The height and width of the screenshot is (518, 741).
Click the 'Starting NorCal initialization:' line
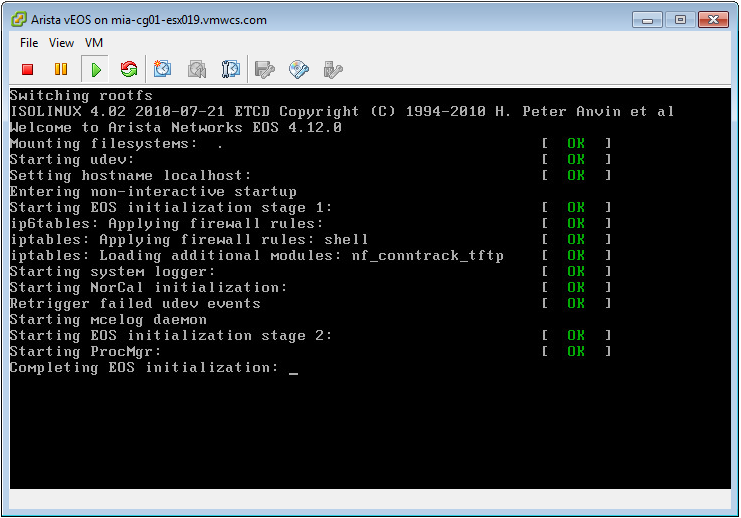tap(148, 287)
